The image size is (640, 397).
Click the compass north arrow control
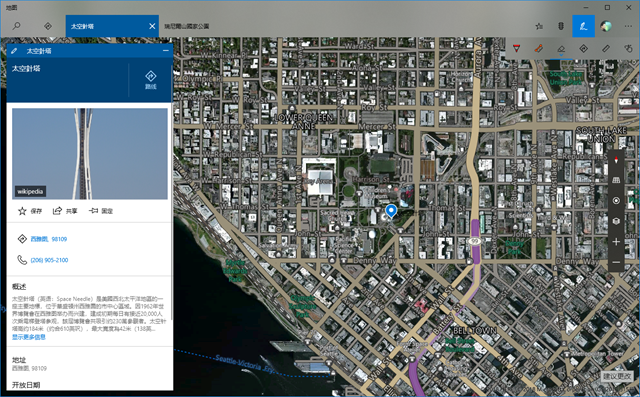(616, 160)
